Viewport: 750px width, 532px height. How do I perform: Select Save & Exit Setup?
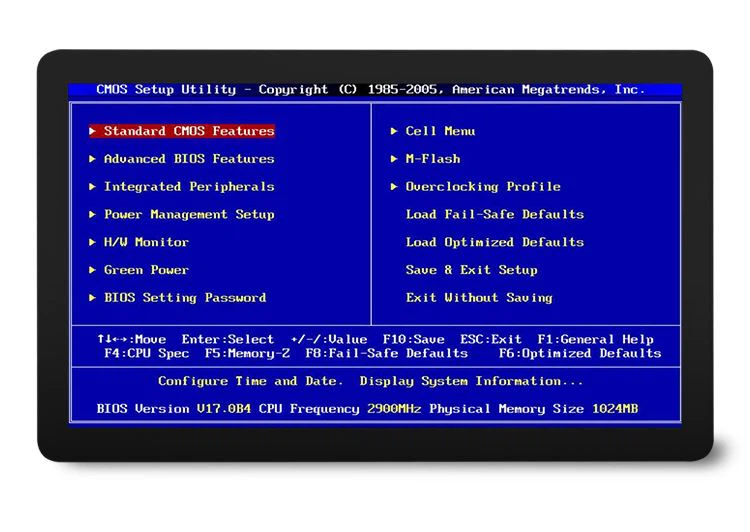tap(471, 270)
